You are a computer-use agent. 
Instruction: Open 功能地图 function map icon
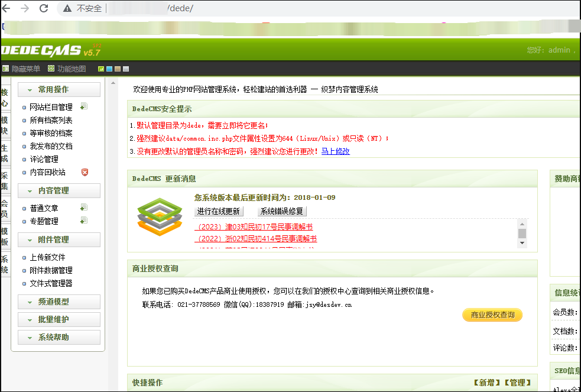pos(51,69)
